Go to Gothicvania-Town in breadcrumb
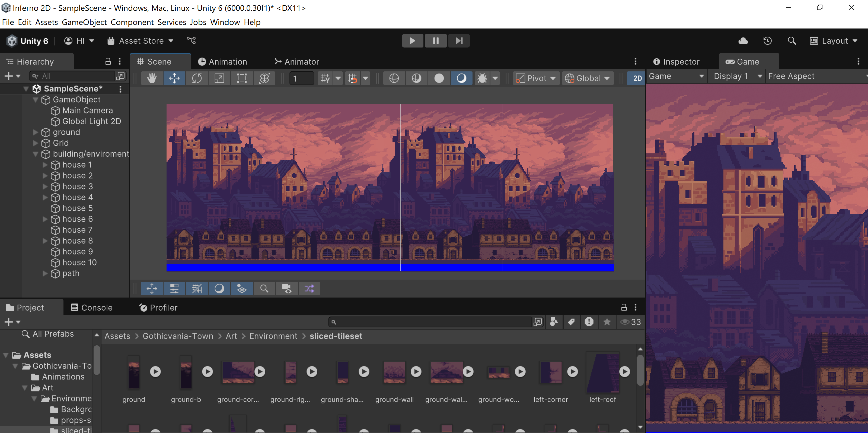 [x=178, y=336]
